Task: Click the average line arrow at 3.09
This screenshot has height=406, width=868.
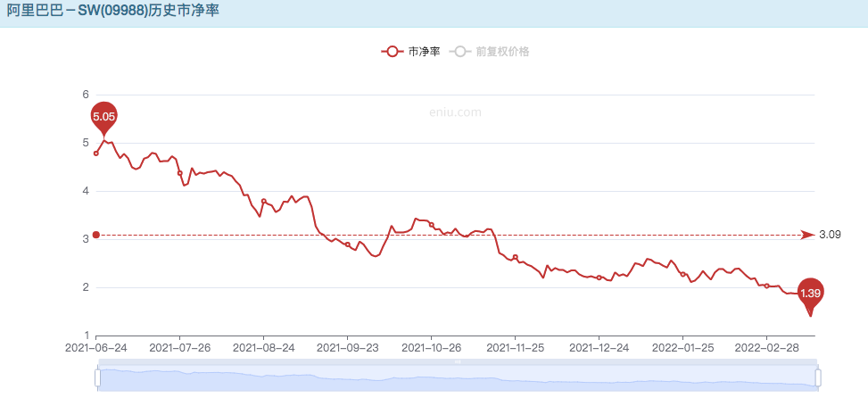Action: coord(811,235)
